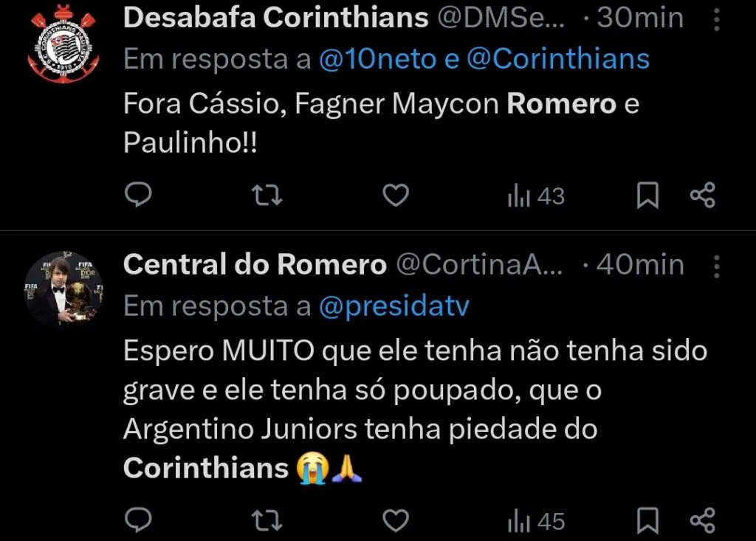Open the share menu for the top tweet
The width and height of the screenshot is (756, 541).
(701, 195)
